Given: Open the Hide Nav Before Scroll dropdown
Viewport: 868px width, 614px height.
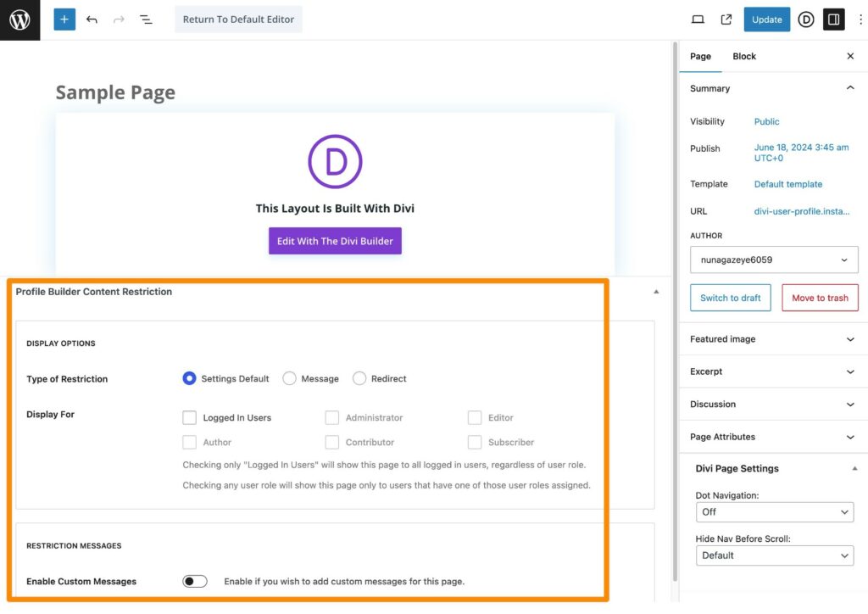Looking at the screenshot, I should pyautogui.click(x=775, y=555).
